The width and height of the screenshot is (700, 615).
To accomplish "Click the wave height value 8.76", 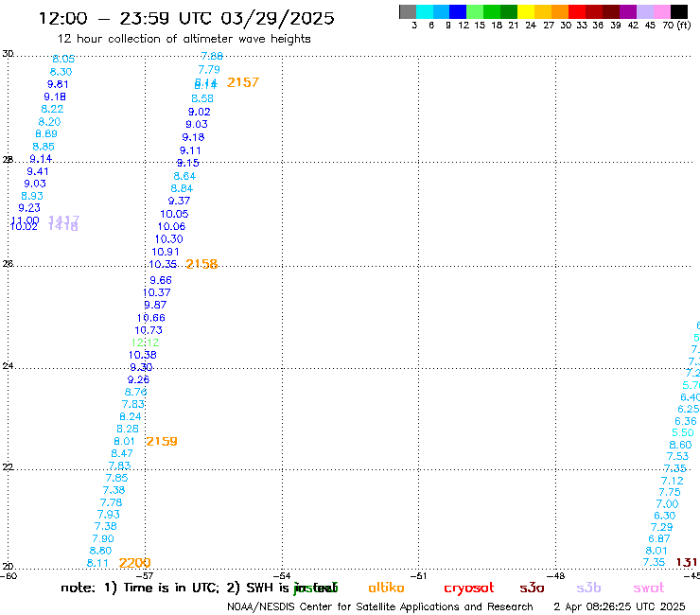I will point(135,392).
